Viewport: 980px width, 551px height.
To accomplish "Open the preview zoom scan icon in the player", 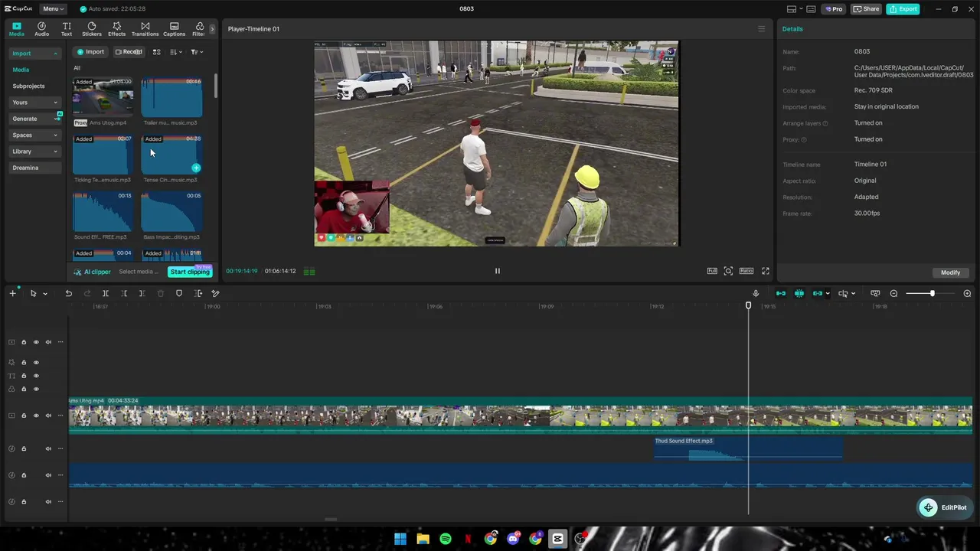I will coord(728,271).
